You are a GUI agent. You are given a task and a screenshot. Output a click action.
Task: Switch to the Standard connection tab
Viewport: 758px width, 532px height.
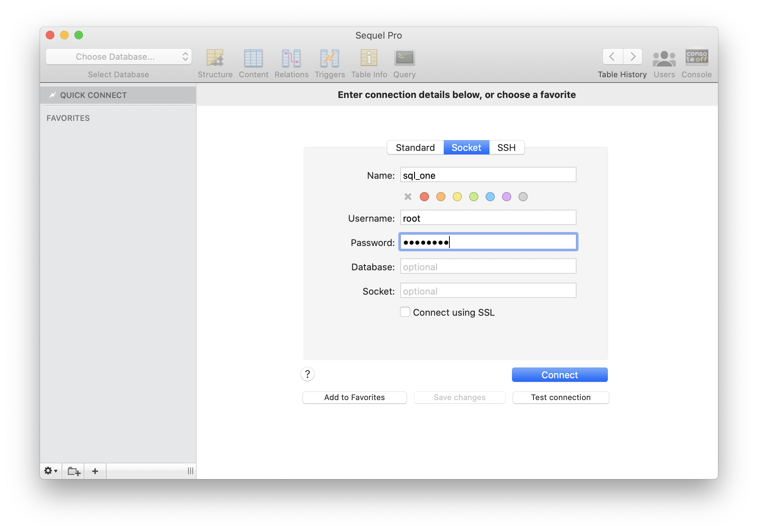click(x=415, y=147)
